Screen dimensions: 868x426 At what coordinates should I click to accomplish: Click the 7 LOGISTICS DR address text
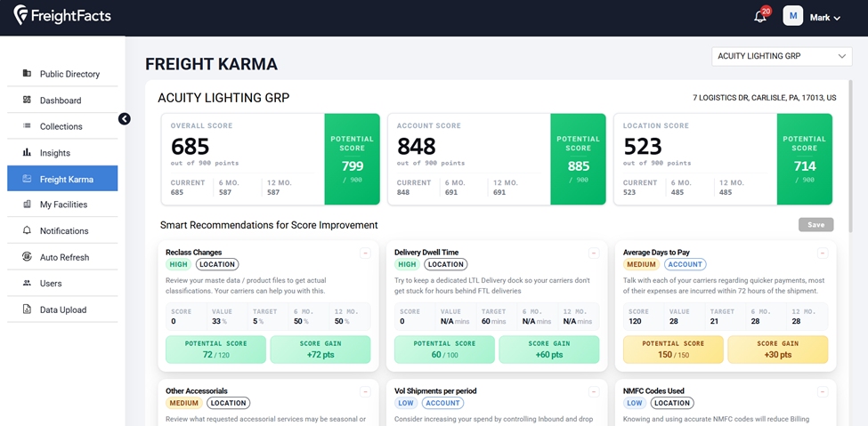[x=765, y=98]
